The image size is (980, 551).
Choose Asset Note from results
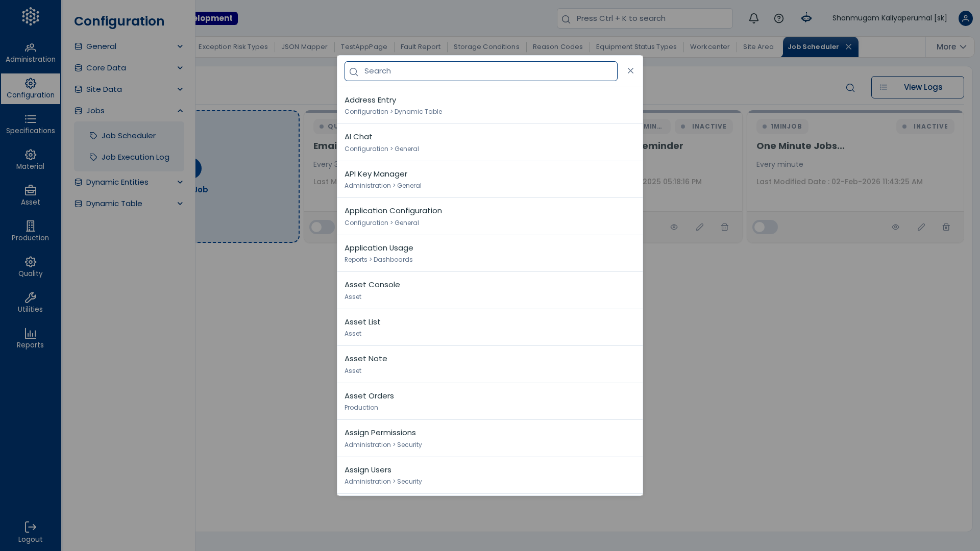click(490, 364)
